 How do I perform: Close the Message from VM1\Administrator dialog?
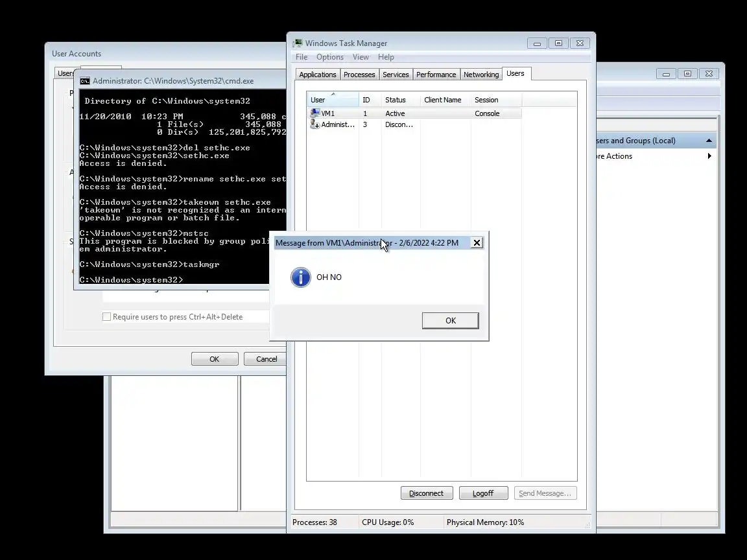(477, 243)
